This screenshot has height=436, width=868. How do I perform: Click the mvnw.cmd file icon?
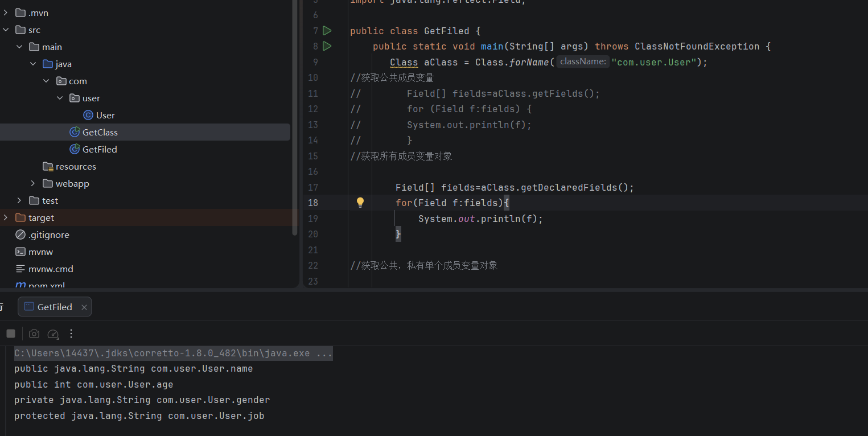[x=20, y=269]
